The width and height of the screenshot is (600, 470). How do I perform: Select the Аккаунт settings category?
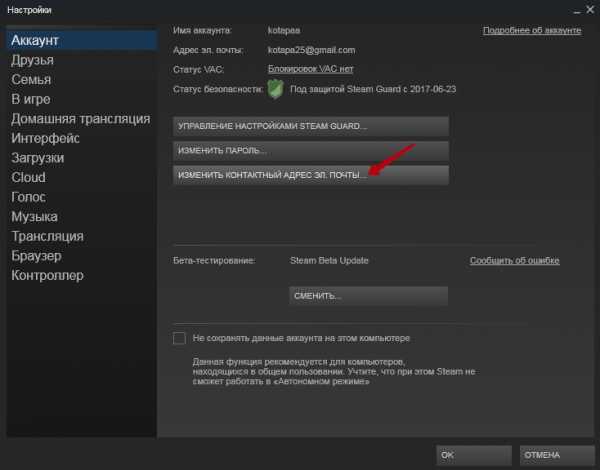coord(82,40)
